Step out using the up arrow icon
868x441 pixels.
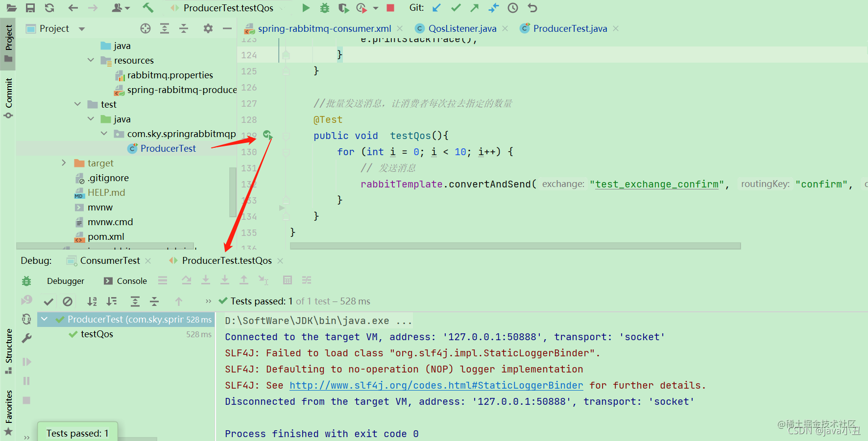coord(243,280)
